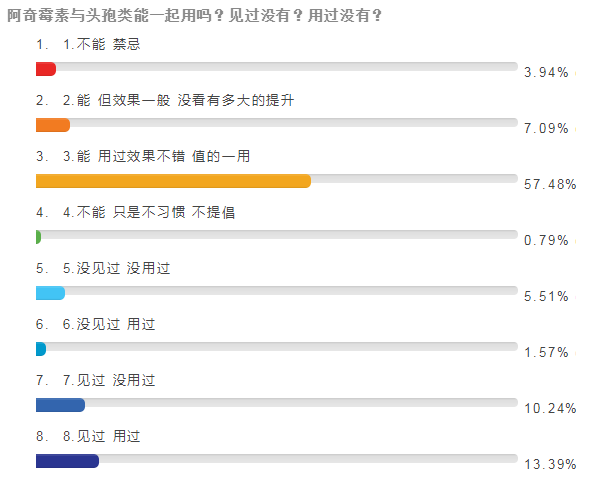Click the red progress bar for option 1
This screenshot has width=603, height=501.
pyautogui.click(x=46, y=69)
